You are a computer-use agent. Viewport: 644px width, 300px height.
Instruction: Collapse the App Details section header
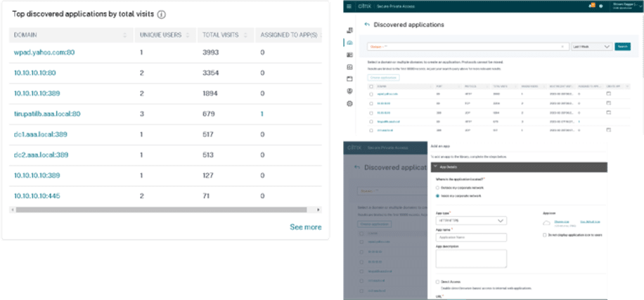(519, 167)
